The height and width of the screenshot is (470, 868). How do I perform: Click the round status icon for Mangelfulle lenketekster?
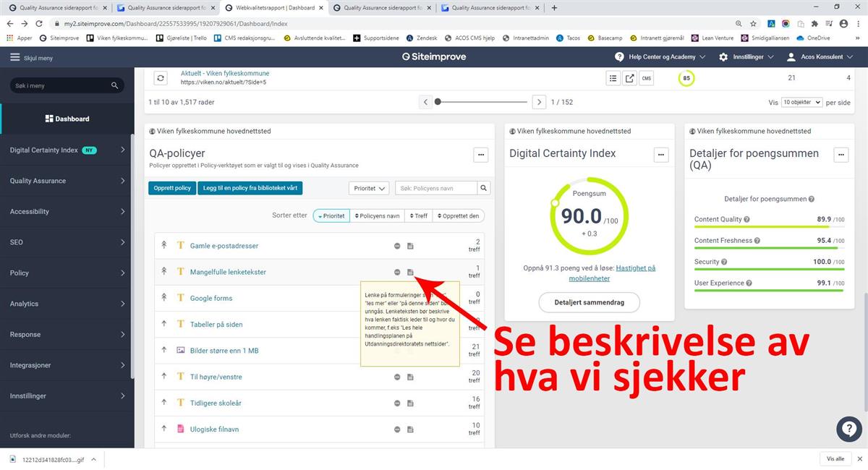coord(397,272)
